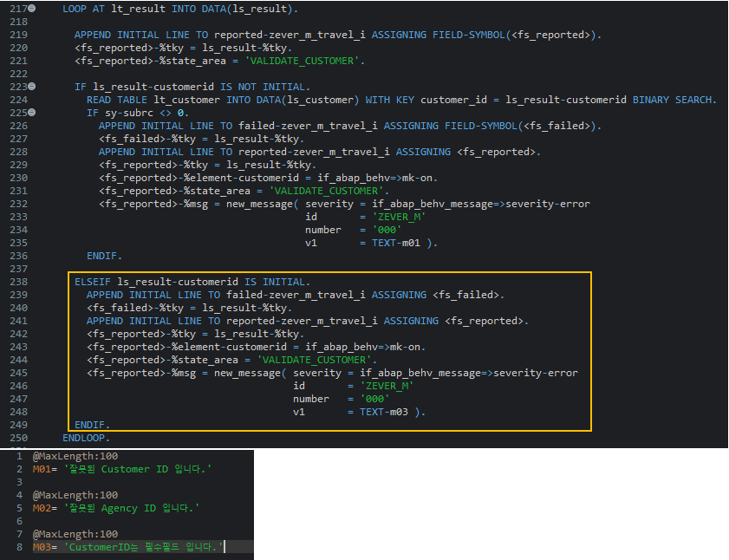Viewport: 729px width, 560px height.
Task: Click M03 text symbol key
Action: pyautogui.click(x=42, y=548)
